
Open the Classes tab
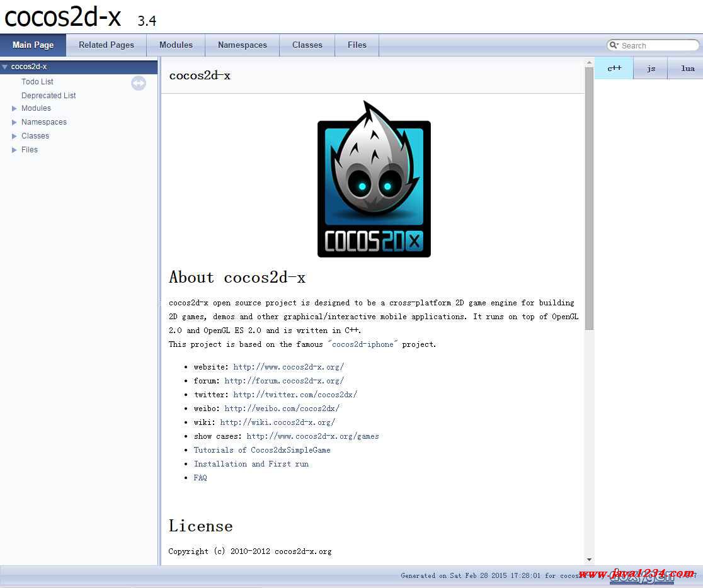click(307, 45)
